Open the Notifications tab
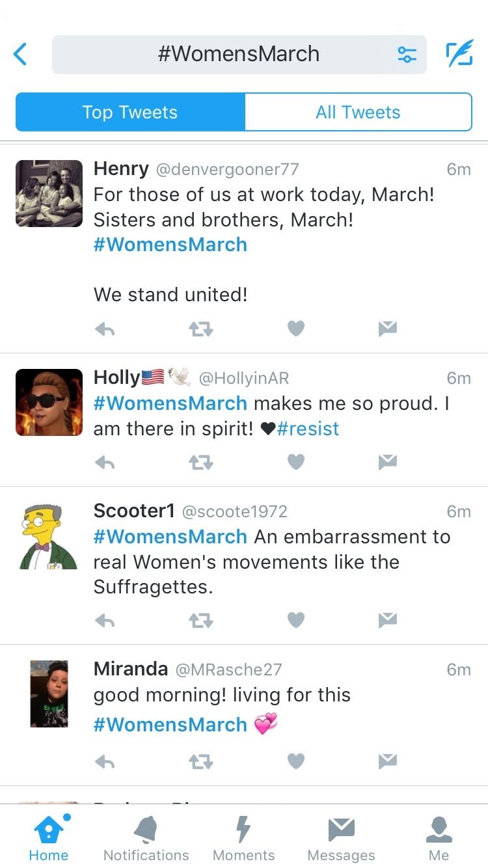The image size is (488, 868). pyautogui.click(x=146, y=839)
